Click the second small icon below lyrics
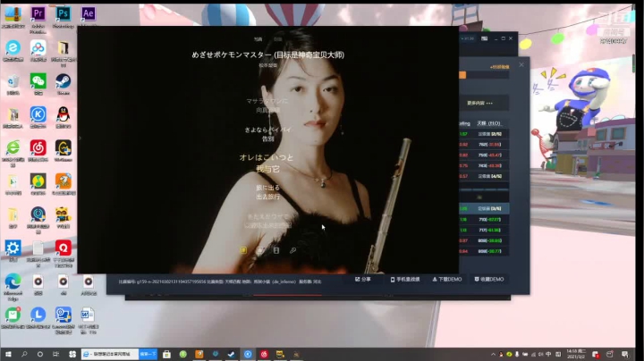Viewport: 644px width, 361px height. click(x=259, y=250)
